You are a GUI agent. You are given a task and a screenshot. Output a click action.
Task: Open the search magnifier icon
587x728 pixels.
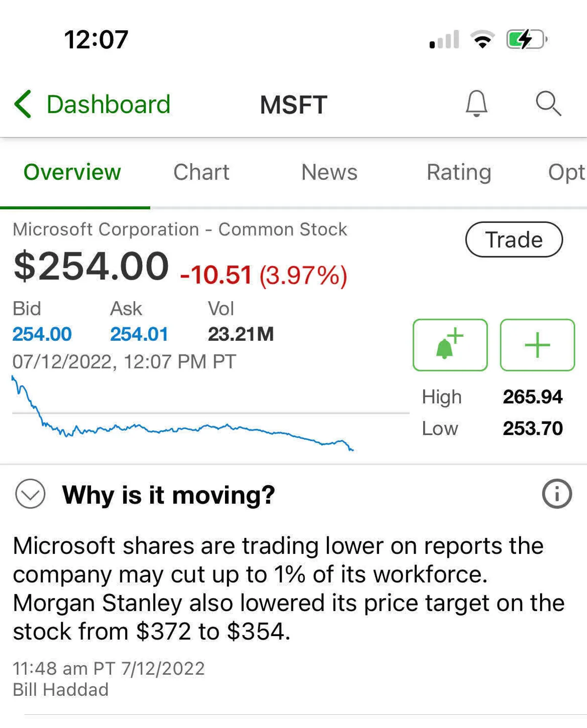point(548,104)
